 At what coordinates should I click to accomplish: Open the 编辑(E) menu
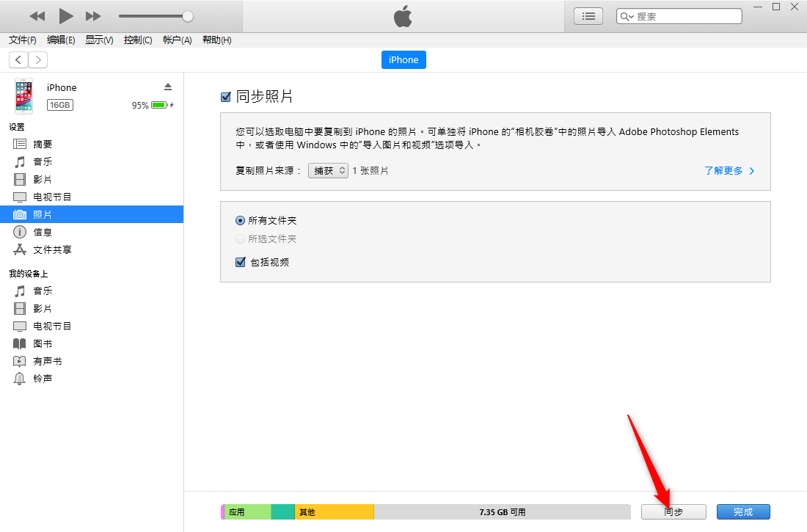pyautogui.click(x=61, y=40)
